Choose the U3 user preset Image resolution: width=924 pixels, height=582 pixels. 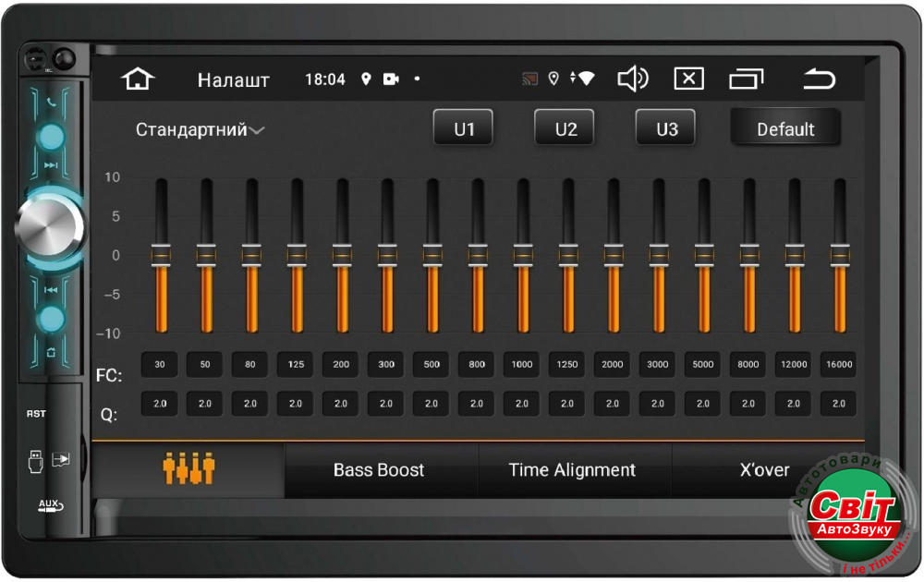pyautogui.click(x=666, y=129)
